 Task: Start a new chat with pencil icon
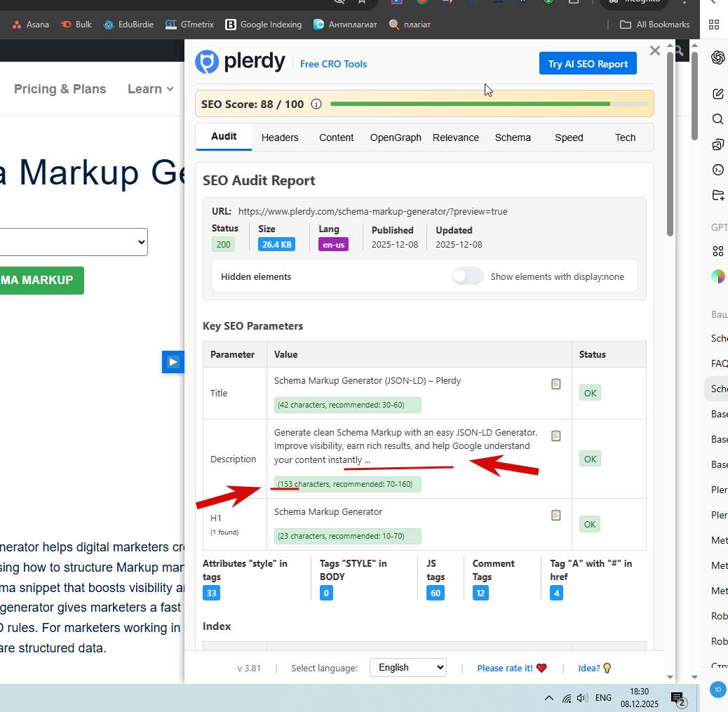coord(717,94)
